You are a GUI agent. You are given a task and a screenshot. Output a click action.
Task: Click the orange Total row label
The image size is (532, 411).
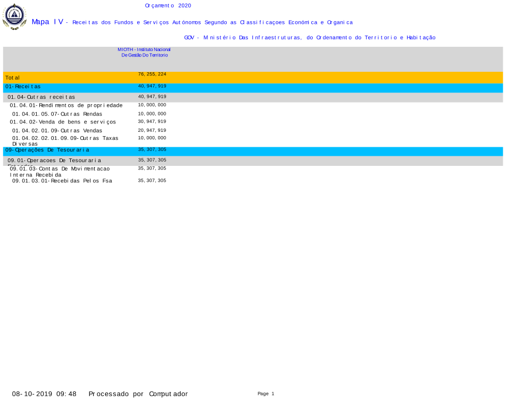(13, 78)
